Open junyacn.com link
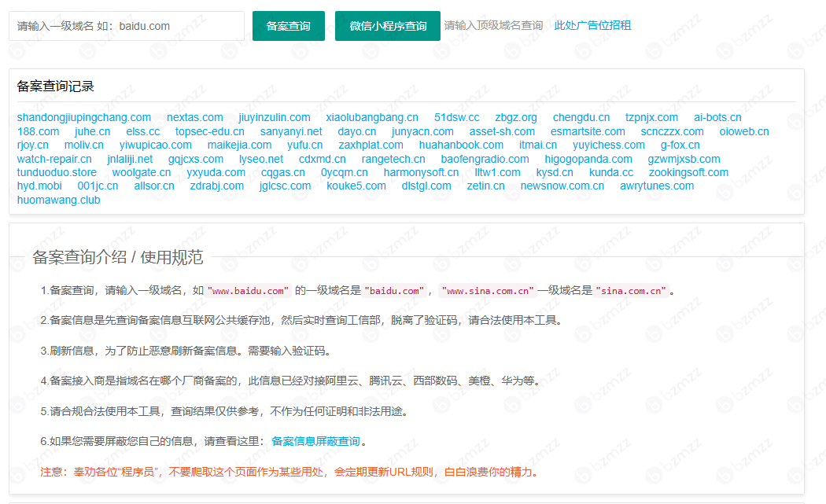This screenshot has height=504, width=826. point(422,131)
